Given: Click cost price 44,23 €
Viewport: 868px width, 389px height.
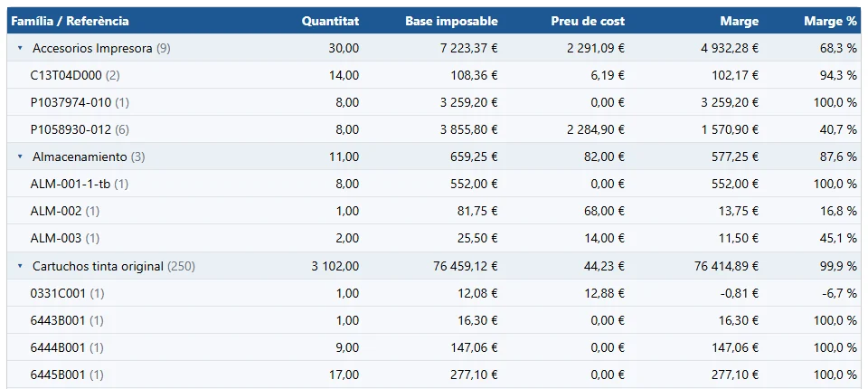Looking at the screenshot, I should coord(605,267).
